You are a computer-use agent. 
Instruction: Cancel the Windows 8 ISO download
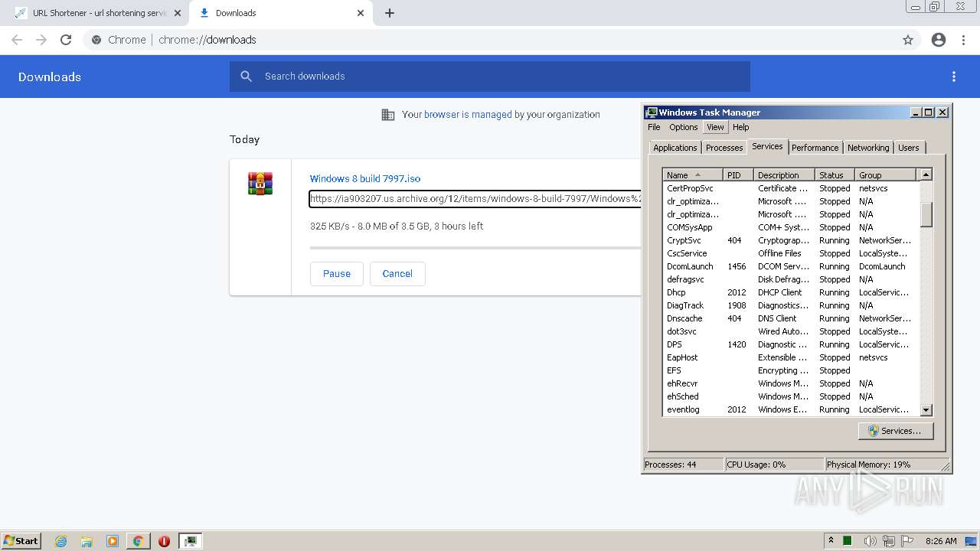click(397, 274)
